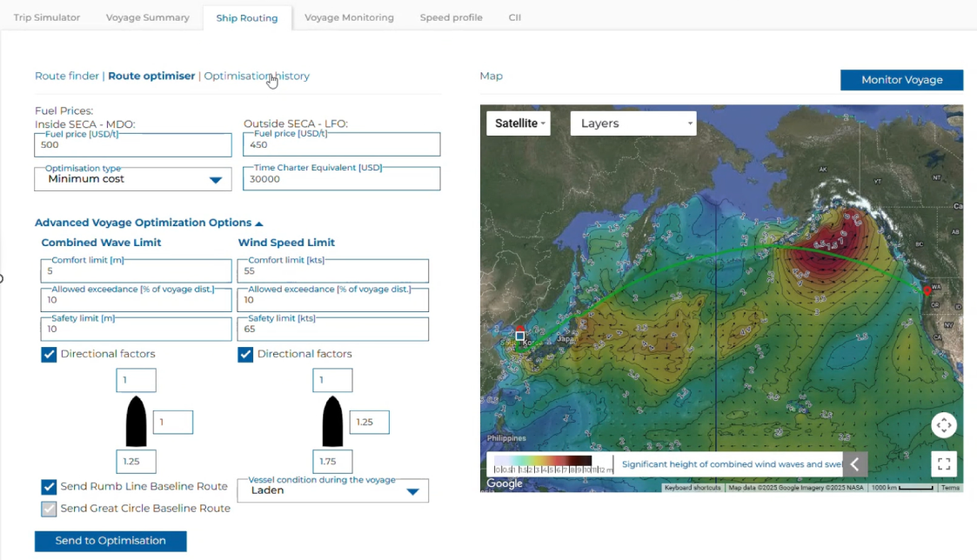Uncheck Send Rumb Line Baseline Route
The width and height of the screenshot is (977, 560).
50,487
